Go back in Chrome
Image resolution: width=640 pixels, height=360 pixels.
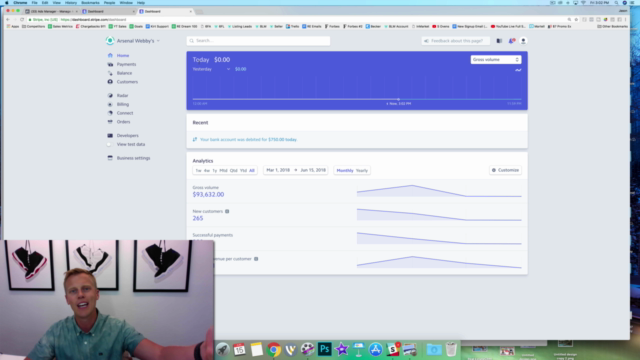coord(7,19)
